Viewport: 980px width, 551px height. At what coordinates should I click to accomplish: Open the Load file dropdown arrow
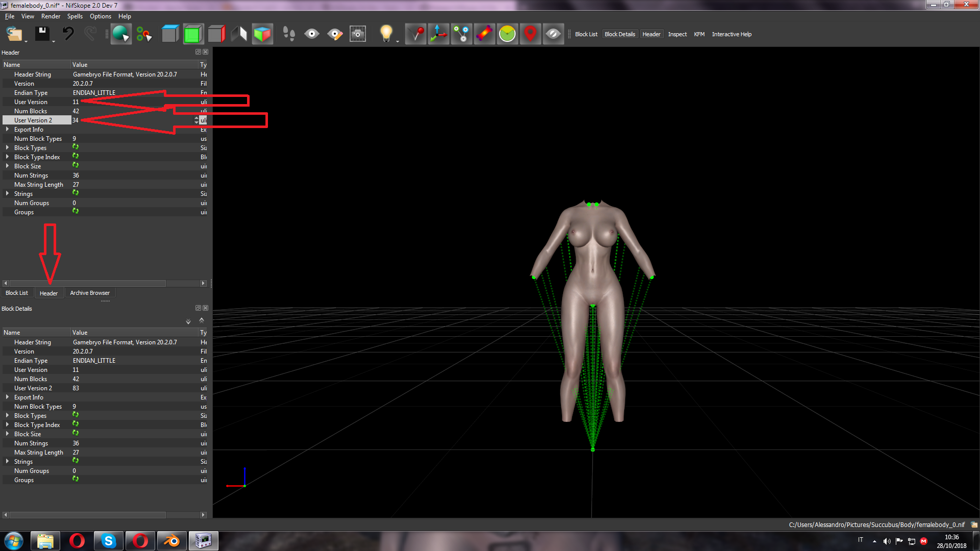click(26, 41)
